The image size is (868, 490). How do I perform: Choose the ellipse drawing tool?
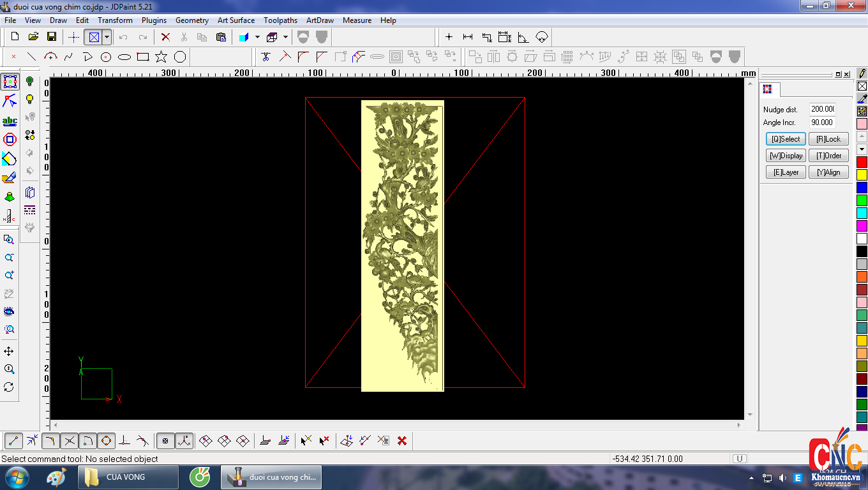(124, 57)
